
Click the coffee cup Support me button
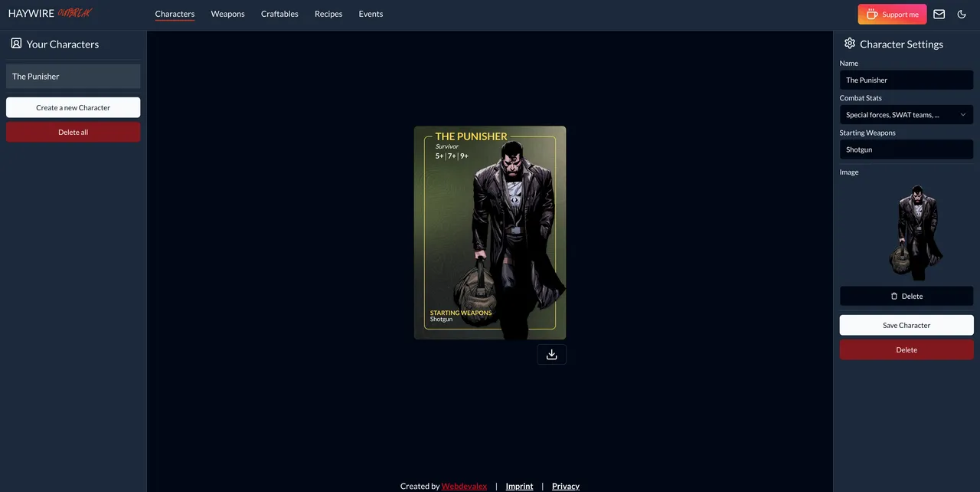[x=892, y=14]
